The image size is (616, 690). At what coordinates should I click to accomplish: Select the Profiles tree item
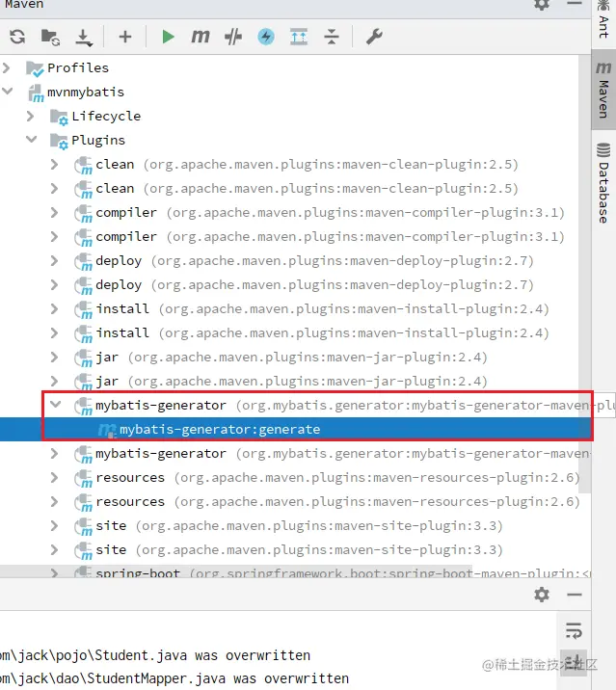click(78, 67)
